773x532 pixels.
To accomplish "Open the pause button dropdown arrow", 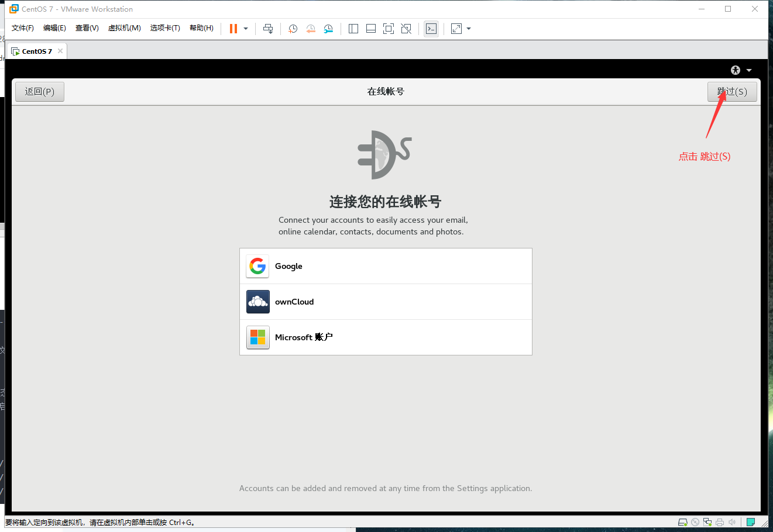I will pyautogui.click(x=245, y=28).
